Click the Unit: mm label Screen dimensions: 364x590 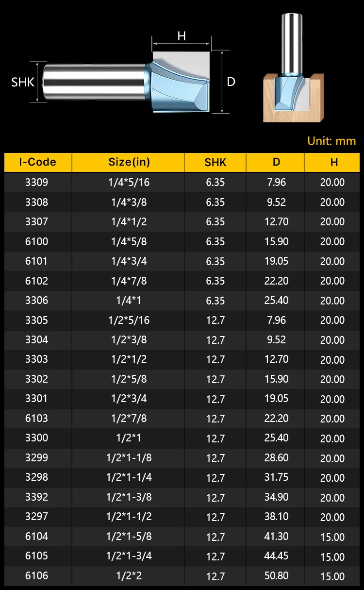[x=331, y=141]
